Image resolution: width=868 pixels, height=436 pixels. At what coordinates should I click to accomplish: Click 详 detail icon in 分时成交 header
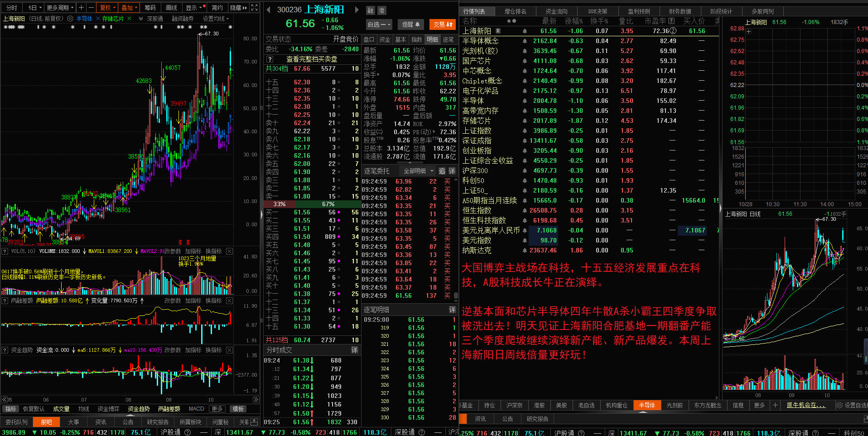(354, 350)
